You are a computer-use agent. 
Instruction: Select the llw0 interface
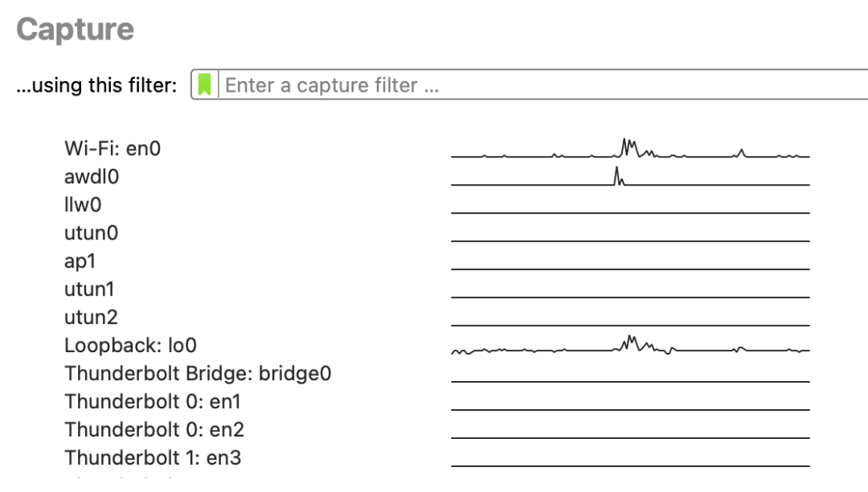point(83,205)
